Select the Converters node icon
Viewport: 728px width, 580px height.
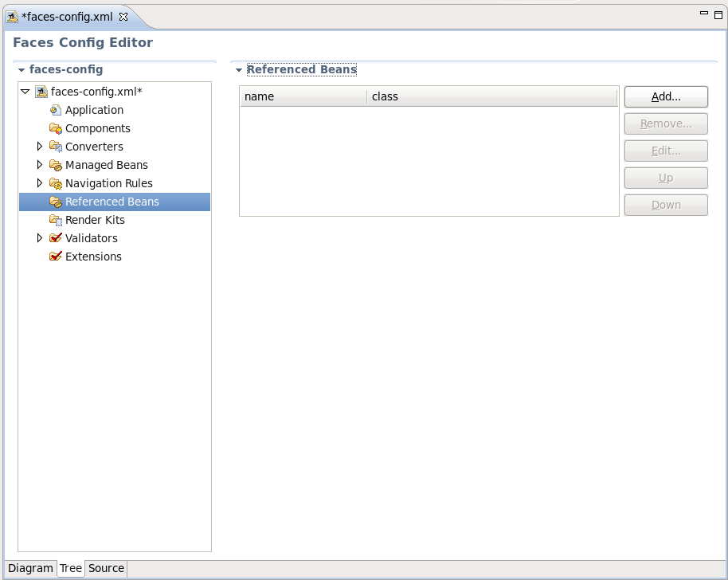(55, 147)
